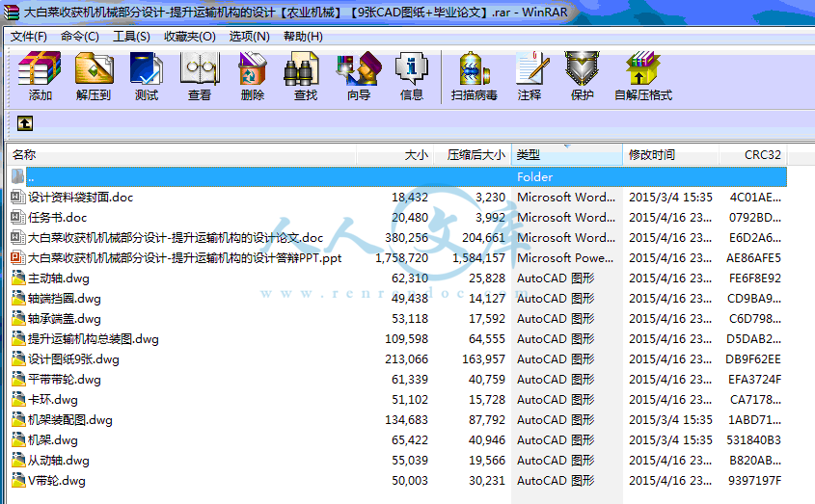This screenshot has height=504, width=815.
Task: Click the parent folder icon in list
Action: tap(17, 176)
